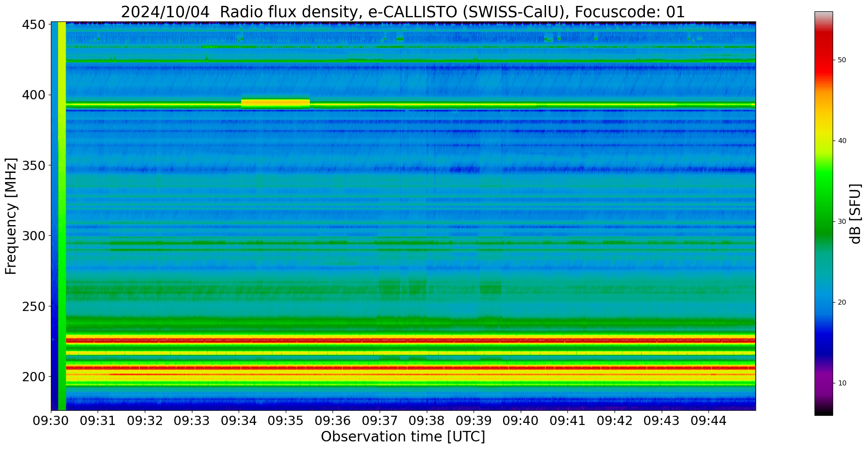The image size is (868, 449).
Task: Click the bright yellow burst near 395 MHz
Action: click(275, 103)
